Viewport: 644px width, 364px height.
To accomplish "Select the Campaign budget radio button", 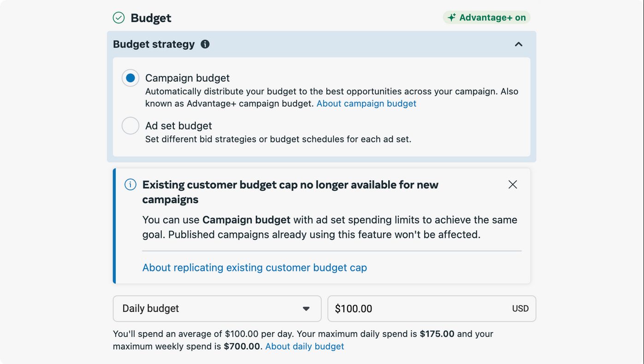I will point(130,78).
